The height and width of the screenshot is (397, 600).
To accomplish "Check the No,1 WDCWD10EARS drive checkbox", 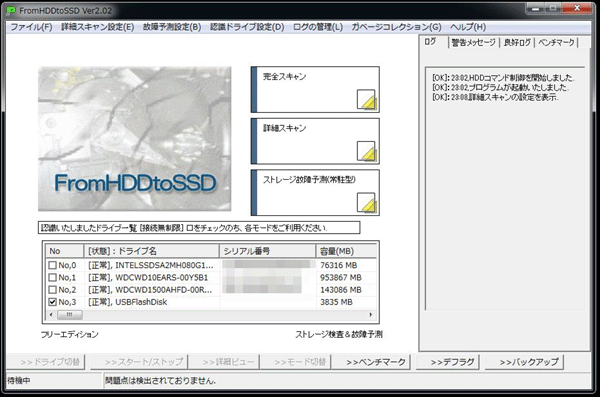I will pos(52,277).
